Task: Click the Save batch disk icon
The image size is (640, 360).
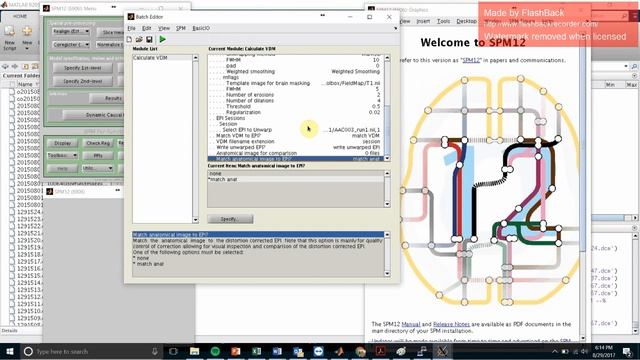Action: coord(149,39)
